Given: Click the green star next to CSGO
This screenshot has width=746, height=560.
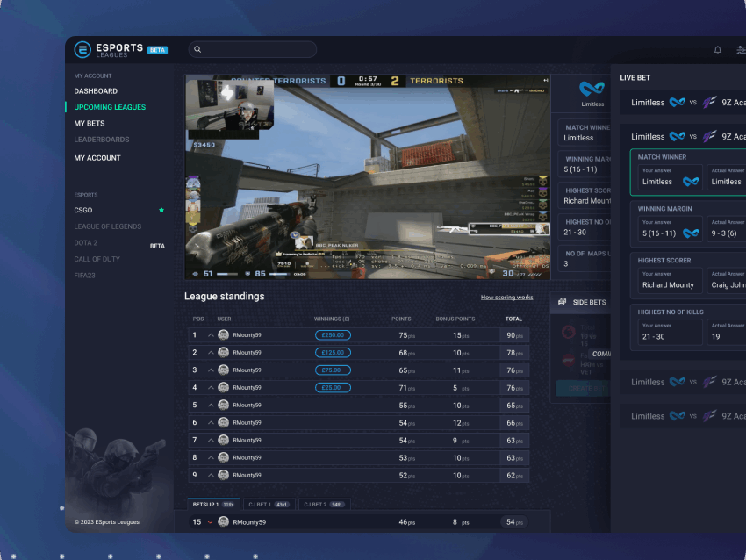Looking at the screenshot, I should (161, 211).
